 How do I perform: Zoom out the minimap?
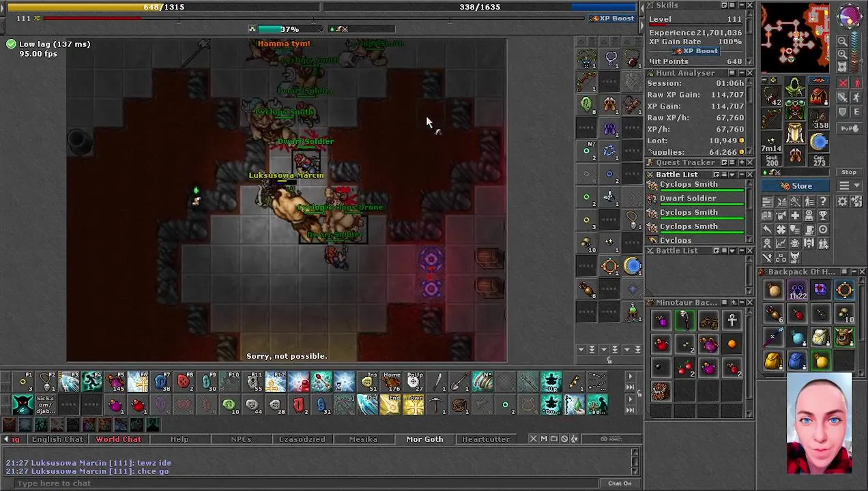[843, 41]
